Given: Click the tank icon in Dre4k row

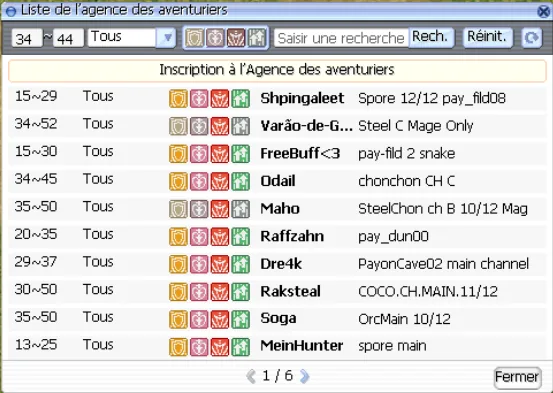Looking at the screenshot, I should [x=178, y=264].
